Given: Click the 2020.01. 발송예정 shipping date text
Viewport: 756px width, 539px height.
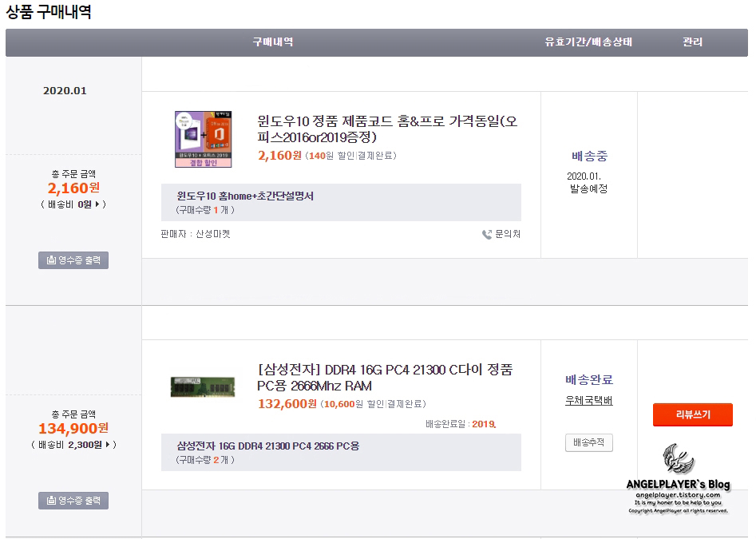Looking at the screenshot, I should 588,182.
